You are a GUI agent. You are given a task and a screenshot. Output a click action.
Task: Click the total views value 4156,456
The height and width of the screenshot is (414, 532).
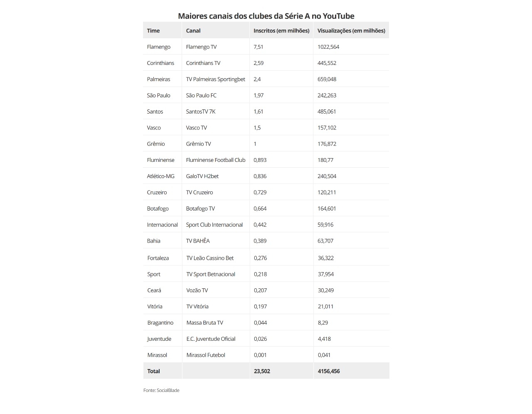329,371
